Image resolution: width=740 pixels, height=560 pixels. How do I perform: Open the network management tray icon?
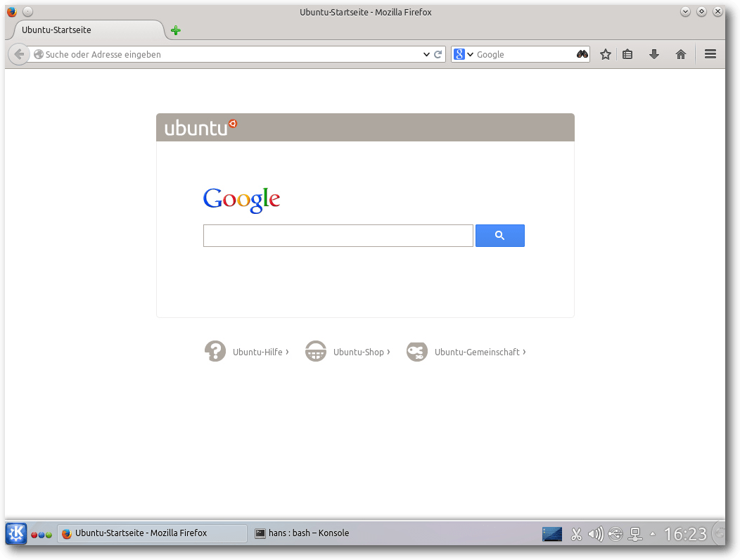635,534
